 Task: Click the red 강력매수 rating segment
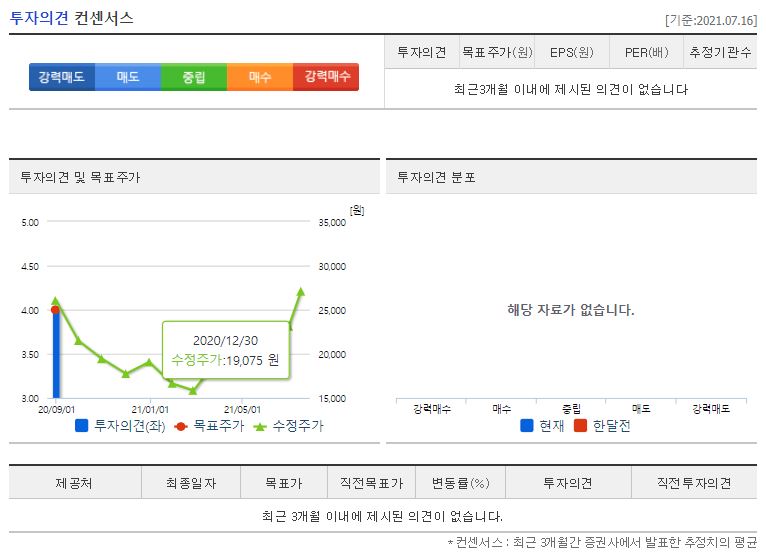click(x=326, y=77)
